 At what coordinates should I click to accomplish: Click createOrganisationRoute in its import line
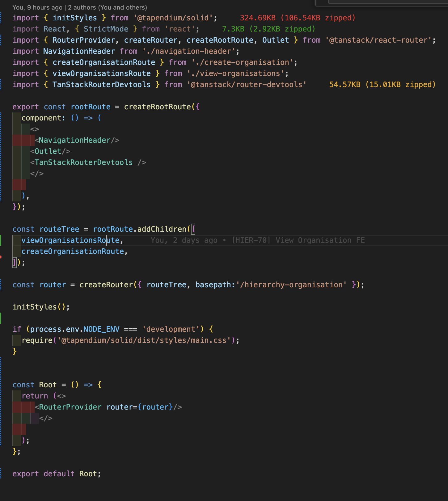pyautogui.click(x=104, y=62)
